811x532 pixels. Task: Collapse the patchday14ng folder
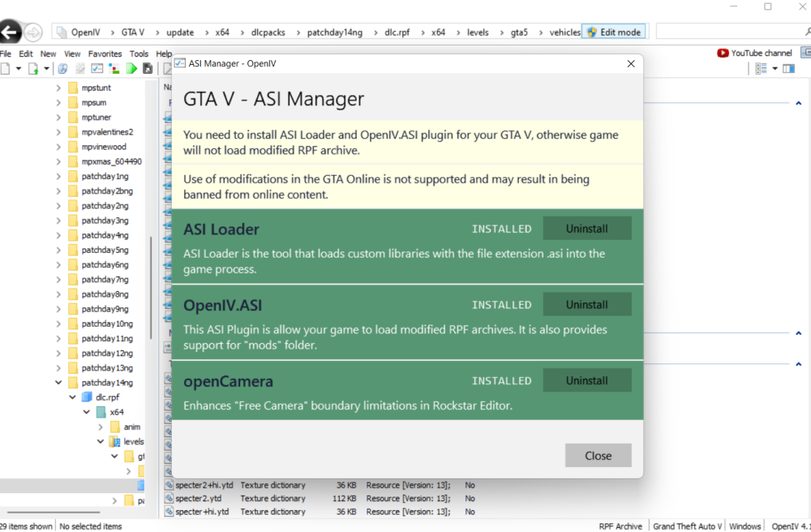click(x=58, y=383)
